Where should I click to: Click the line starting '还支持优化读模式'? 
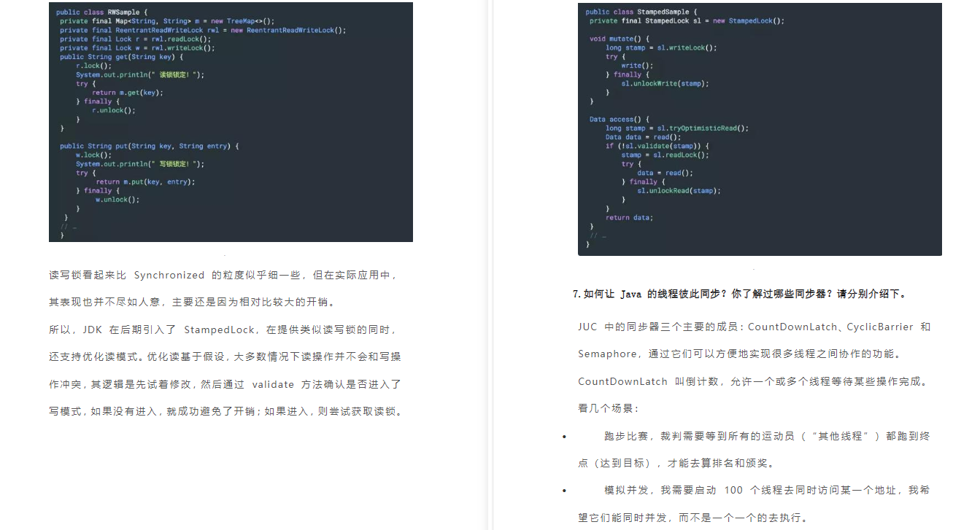click(225, 356)
